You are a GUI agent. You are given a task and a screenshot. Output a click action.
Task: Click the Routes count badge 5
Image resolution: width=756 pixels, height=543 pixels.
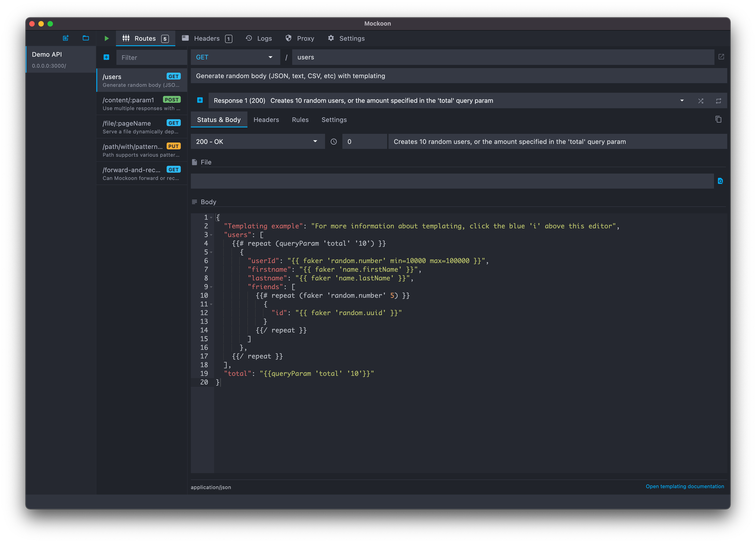point(165,39)
